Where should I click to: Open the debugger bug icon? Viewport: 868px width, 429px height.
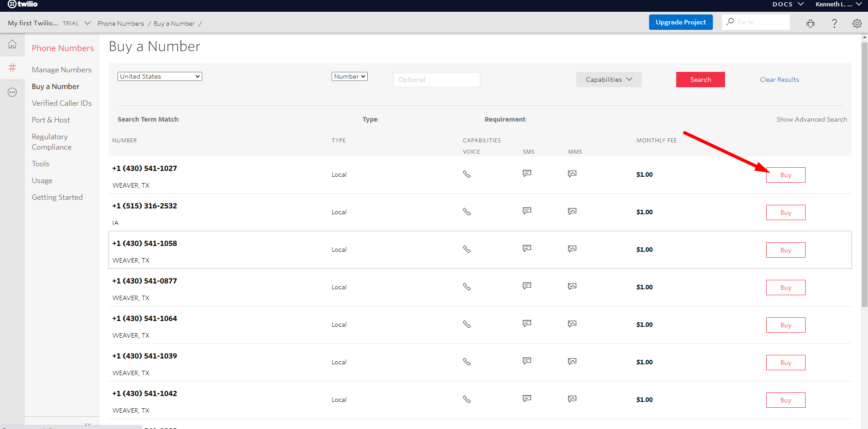click(x=811, y=24)
